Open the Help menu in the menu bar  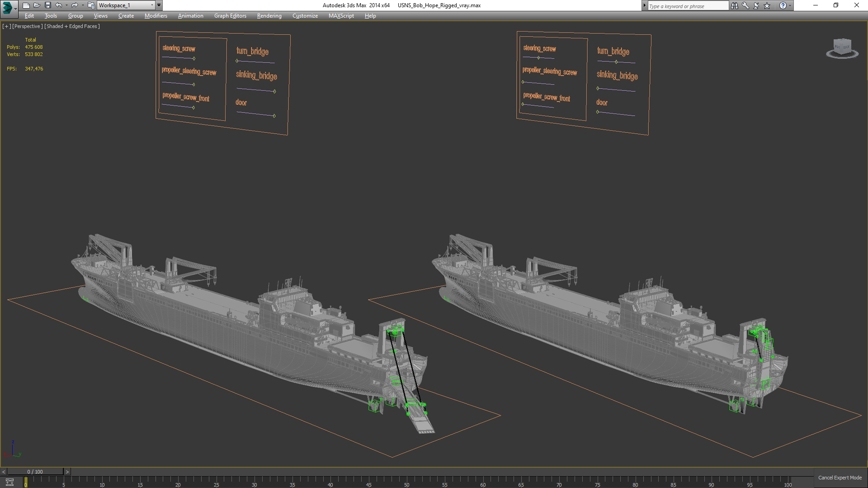[370, 16]
